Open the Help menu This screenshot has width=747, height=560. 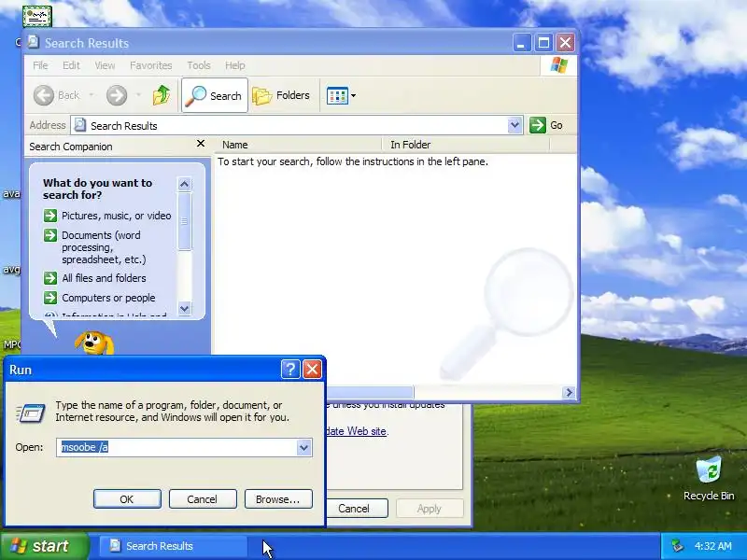(235, 65)
